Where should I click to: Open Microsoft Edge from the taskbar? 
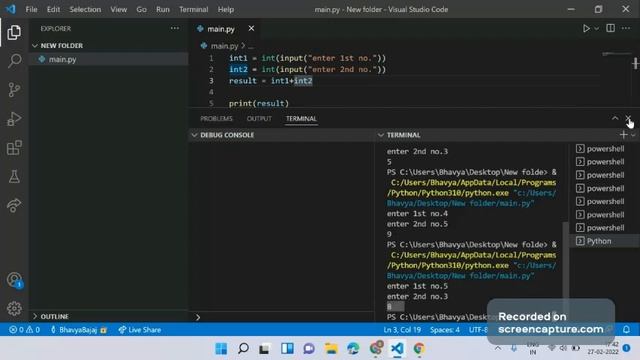[353, 349]
